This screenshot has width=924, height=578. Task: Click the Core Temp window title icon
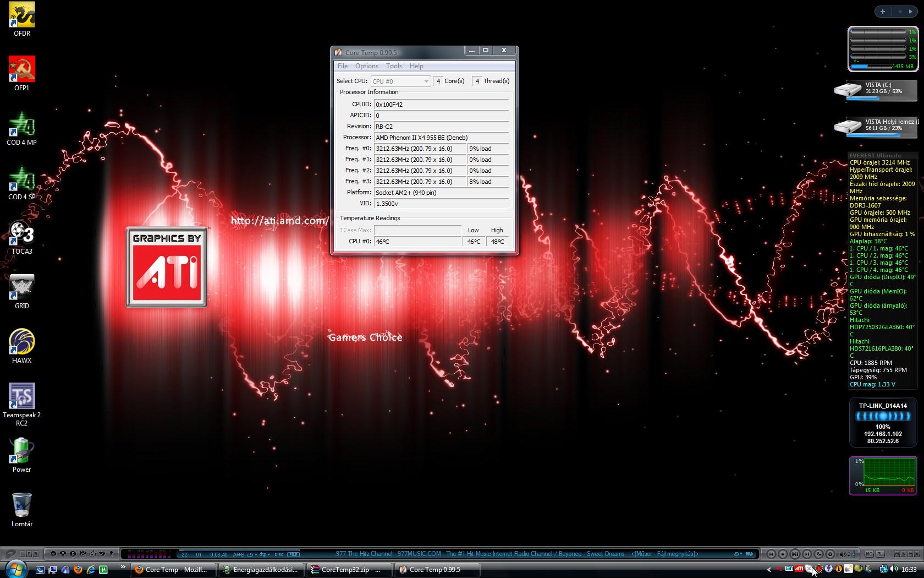339,53
